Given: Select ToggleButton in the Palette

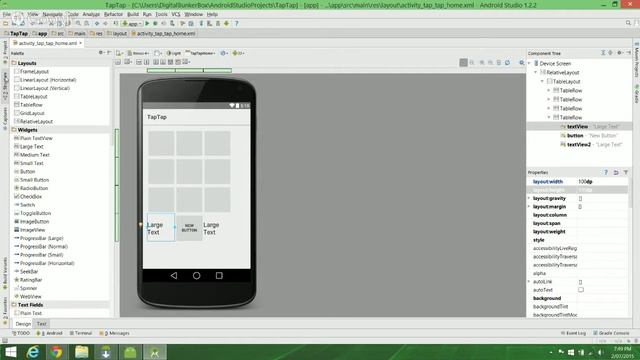Looking at the screenshot, I should pos(36,213).
